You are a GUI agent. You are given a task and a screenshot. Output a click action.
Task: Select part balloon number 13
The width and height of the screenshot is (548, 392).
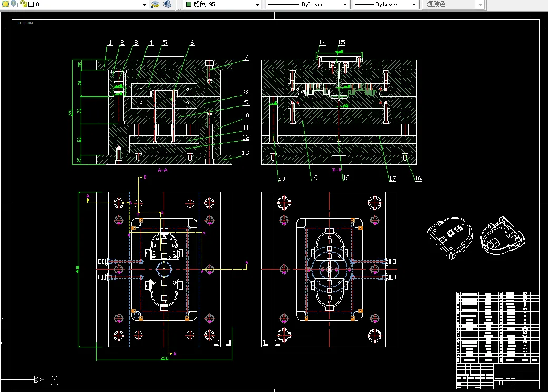coord(246,153)
